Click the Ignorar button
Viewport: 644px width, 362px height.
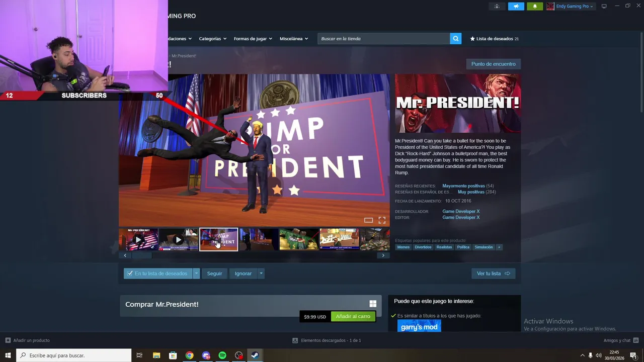243,274
